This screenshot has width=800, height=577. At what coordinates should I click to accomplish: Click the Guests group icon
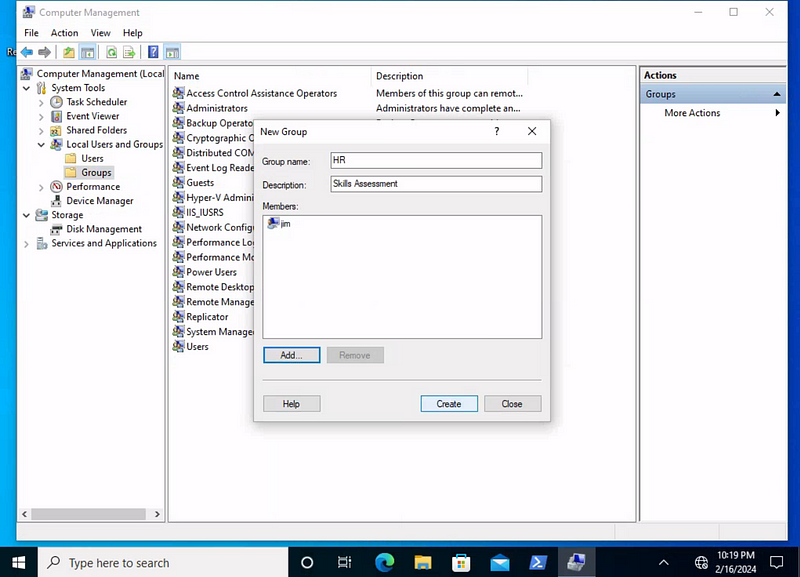178,183
